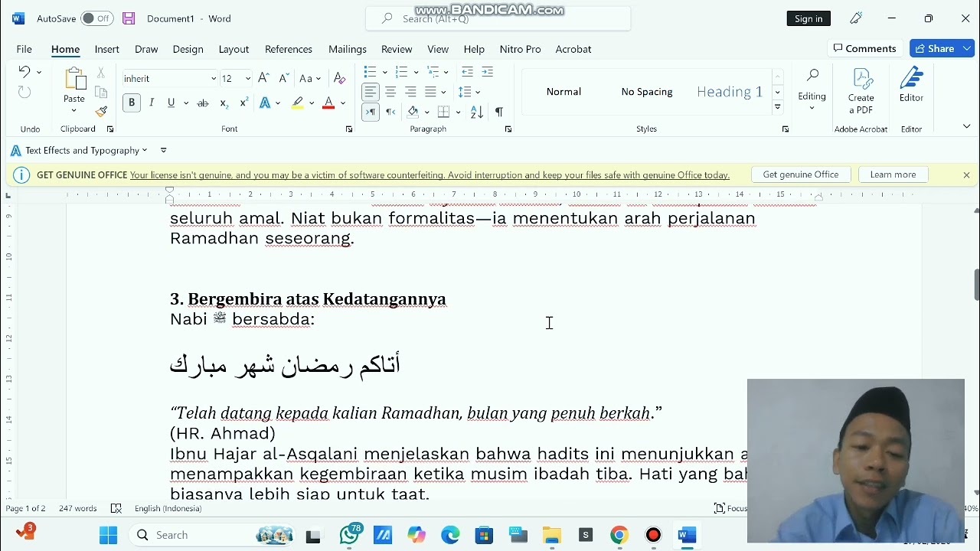The height and width of the screenshot is (551, 980).
Task: Toggle show paragraph marks
Action: click(x=498, y=112)
